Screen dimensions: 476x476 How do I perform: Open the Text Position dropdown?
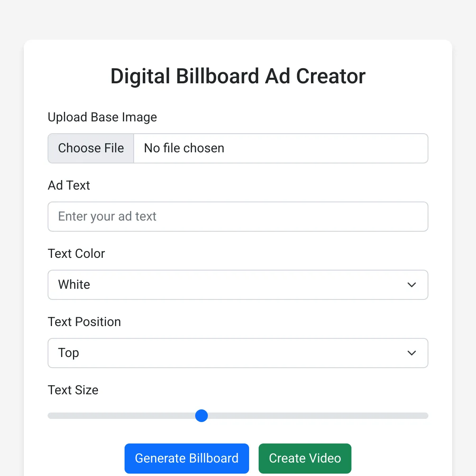pos(238,353)
